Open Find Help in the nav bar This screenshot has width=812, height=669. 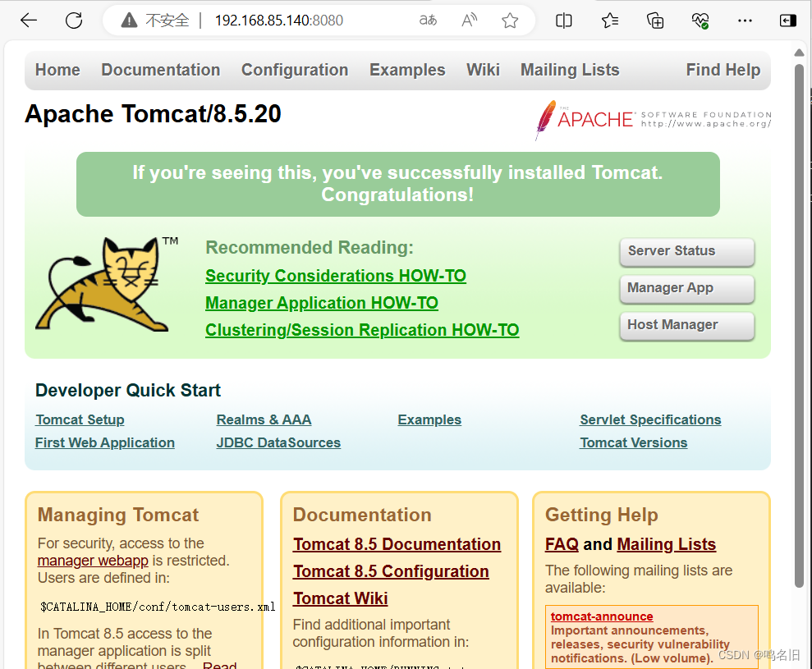(723, 70)
